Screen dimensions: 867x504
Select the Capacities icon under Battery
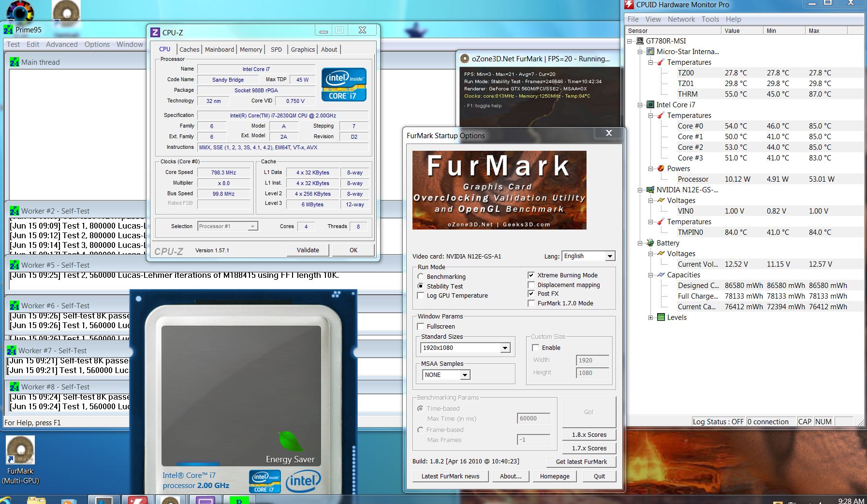pos(661,275)
